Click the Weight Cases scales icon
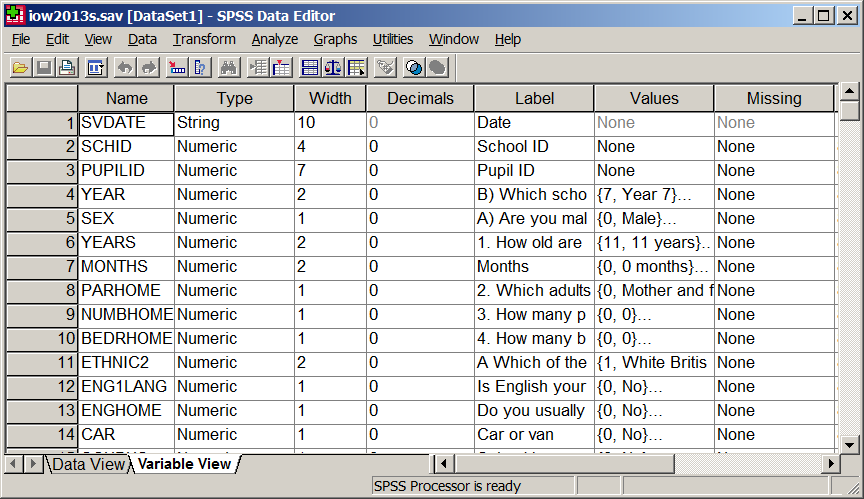The height and width of the screenshot is (499, 864). point(333,68)
